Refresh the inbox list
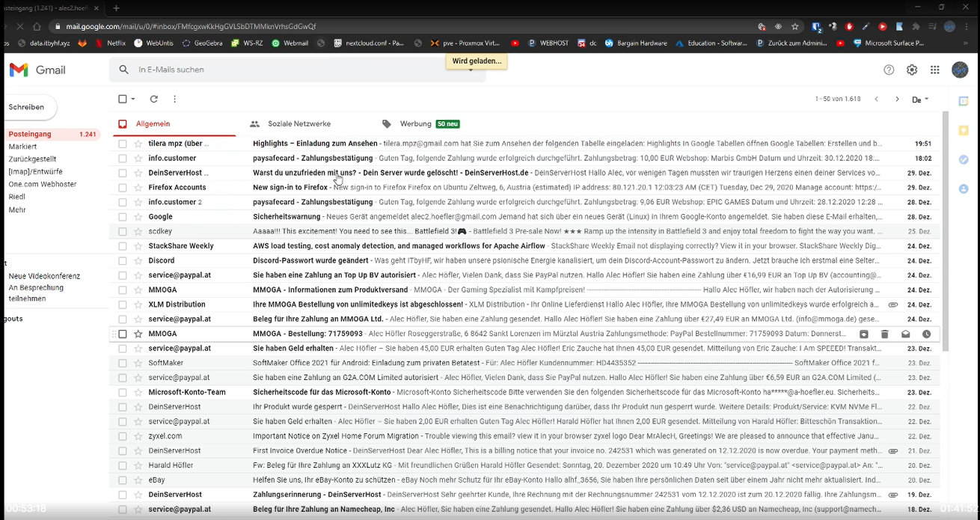This screenshot has width=980, height=520. (154, 99)
